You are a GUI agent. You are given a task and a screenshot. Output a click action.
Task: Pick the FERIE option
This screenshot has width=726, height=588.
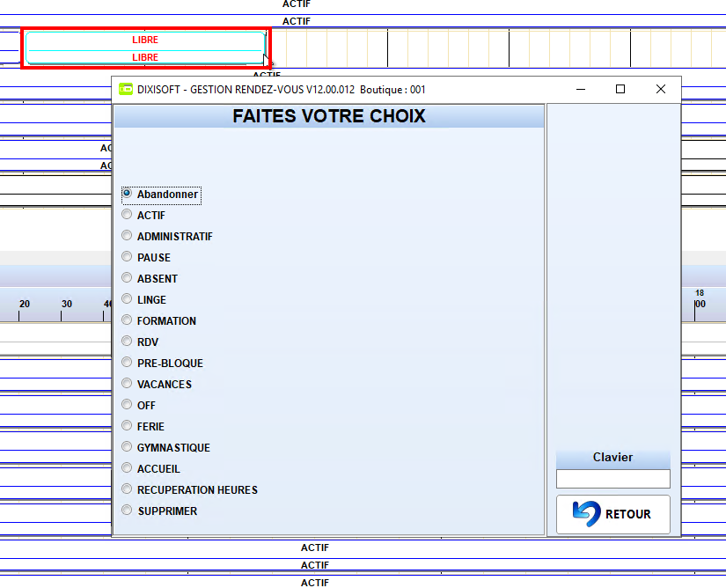(x=143, y=426)
